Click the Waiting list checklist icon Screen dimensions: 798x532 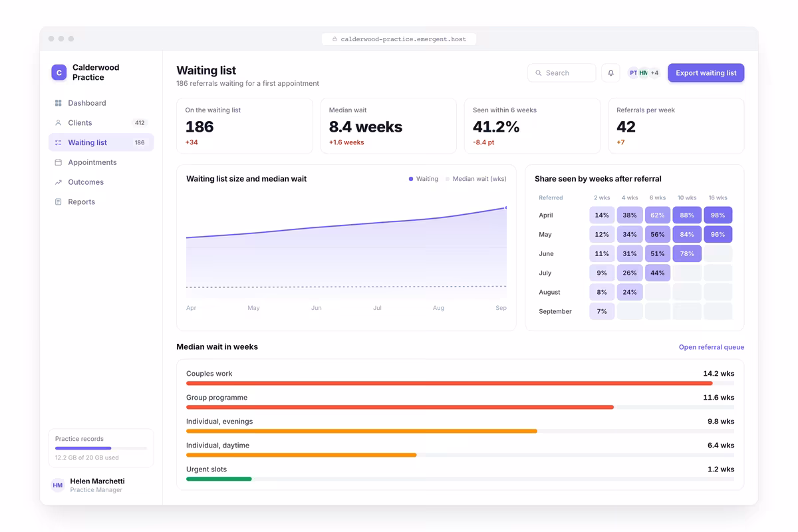pyautogui.click(x=58, y=142)
